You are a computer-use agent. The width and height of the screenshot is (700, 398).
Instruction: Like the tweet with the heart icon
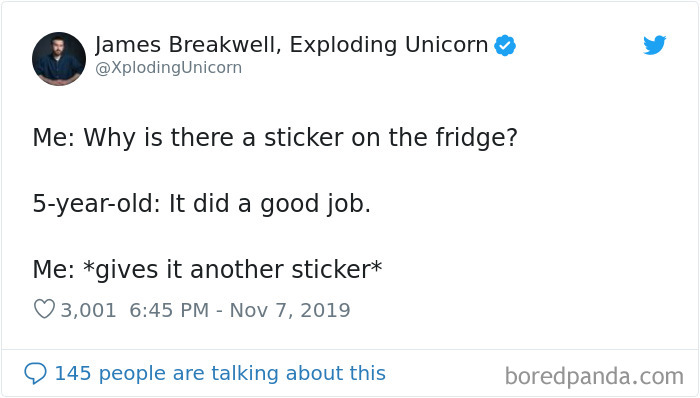(x=44, y=309)
